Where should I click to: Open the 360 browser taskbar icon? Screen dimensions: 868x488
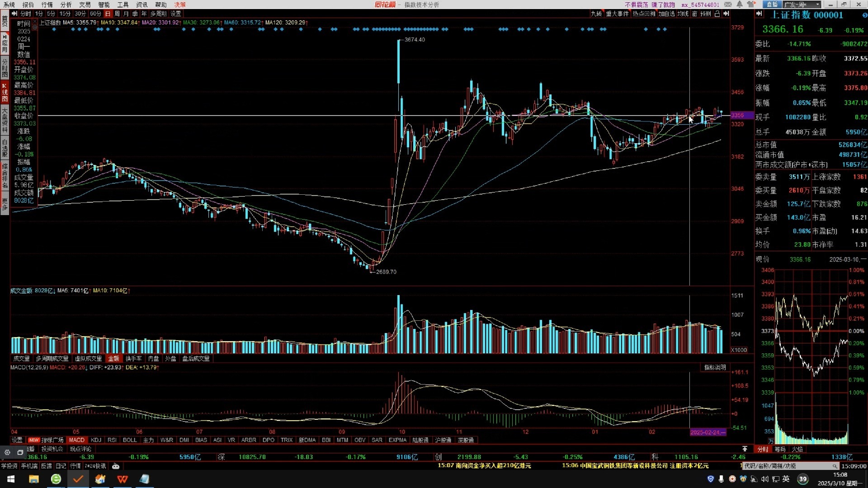pos(56,479)
